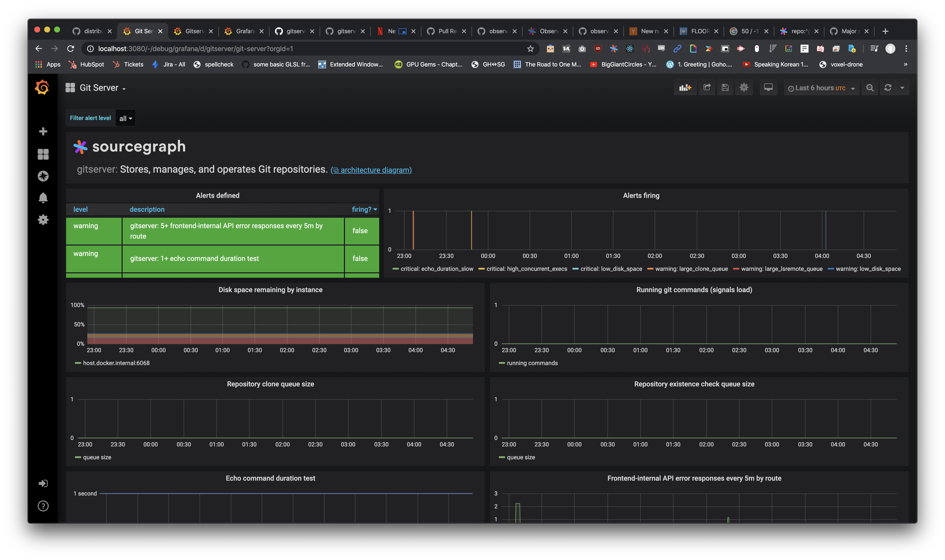Viewport: 945px width, 560px height.
Task: Switch to the distribu GitHub browser tab
Action: [x=92, y=31]
